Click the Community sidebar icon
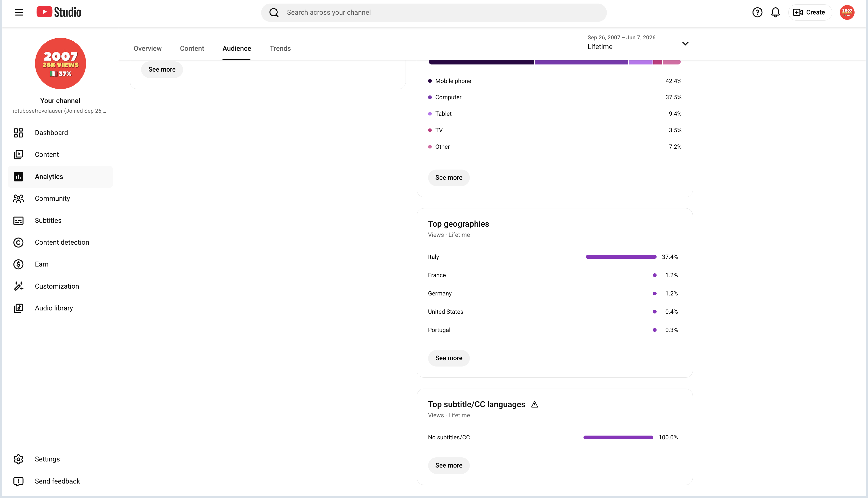 pos(19,198)
